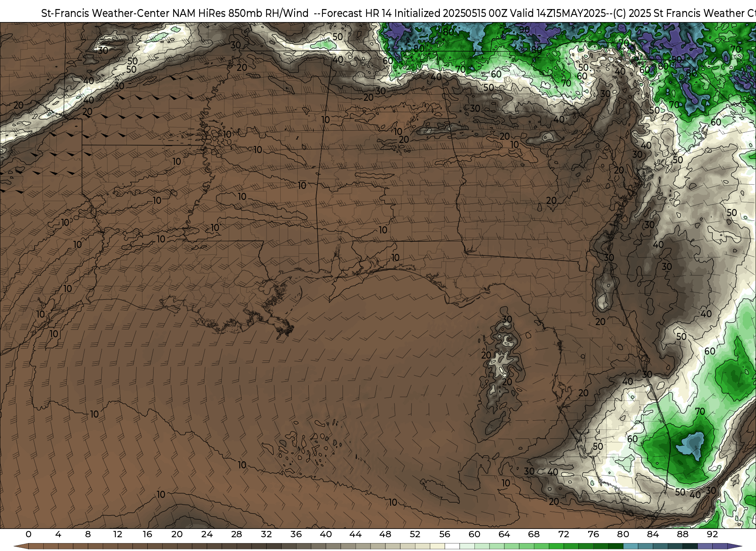
Task: Click the colorbar tick label '8'
Action: [88, 534]
